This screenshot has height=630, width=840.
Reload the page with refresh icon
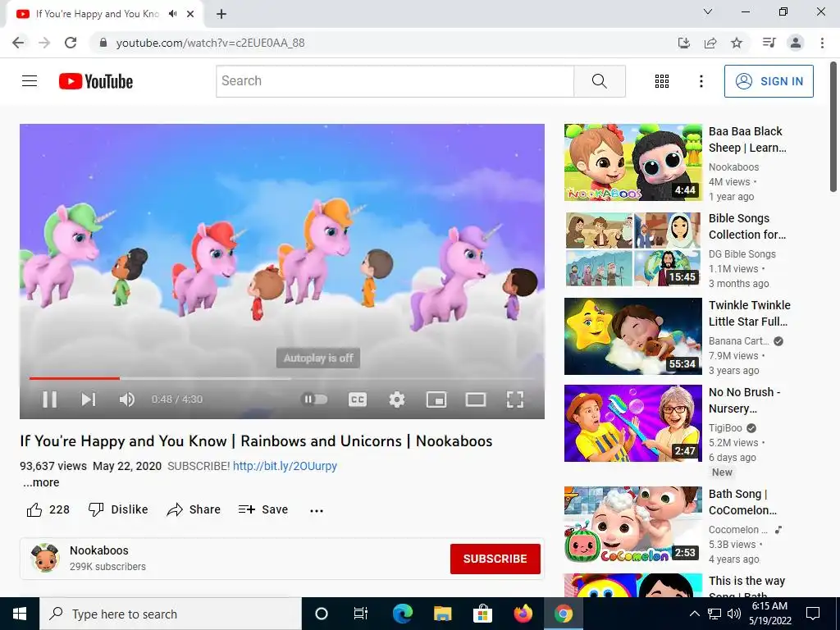point(71,43)
